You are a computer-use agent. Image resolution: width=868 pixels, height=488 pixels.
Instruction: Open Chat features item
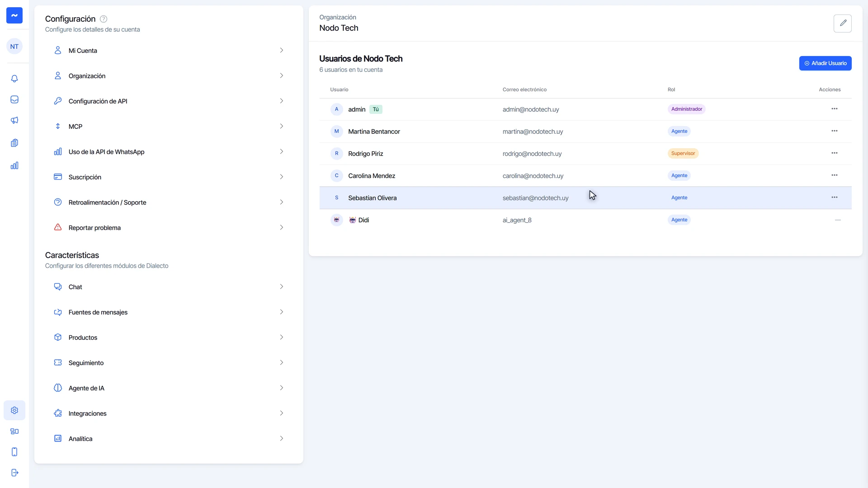[x=169, y=287]
